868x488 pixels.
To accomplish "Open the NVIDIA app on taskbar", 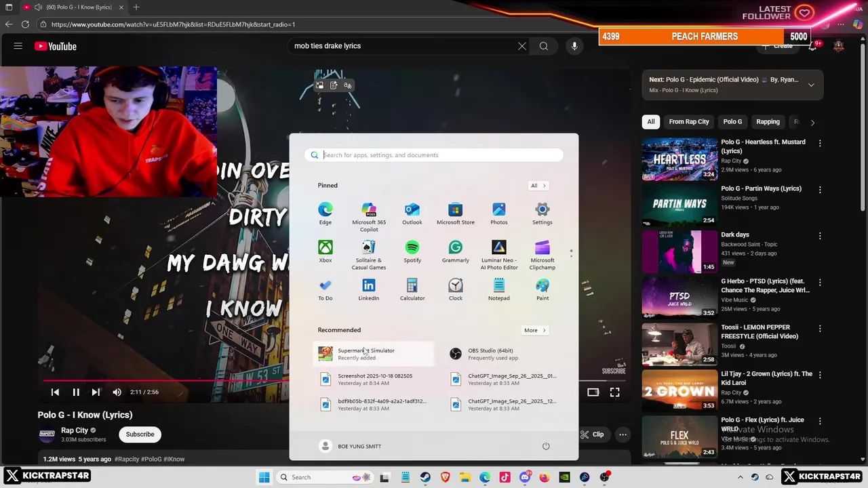I will pos(564,477).
